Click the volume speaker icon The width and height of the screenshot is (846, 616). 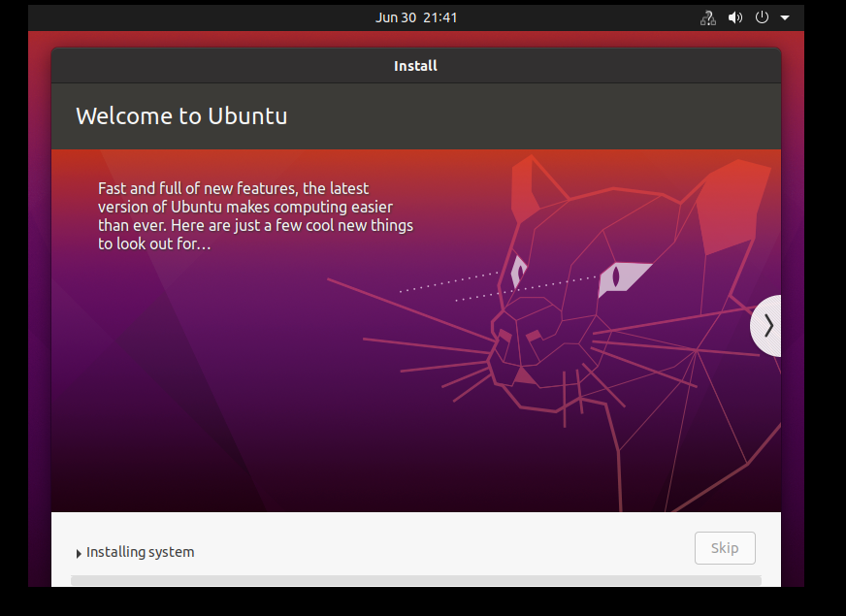[x=734, y=17]
